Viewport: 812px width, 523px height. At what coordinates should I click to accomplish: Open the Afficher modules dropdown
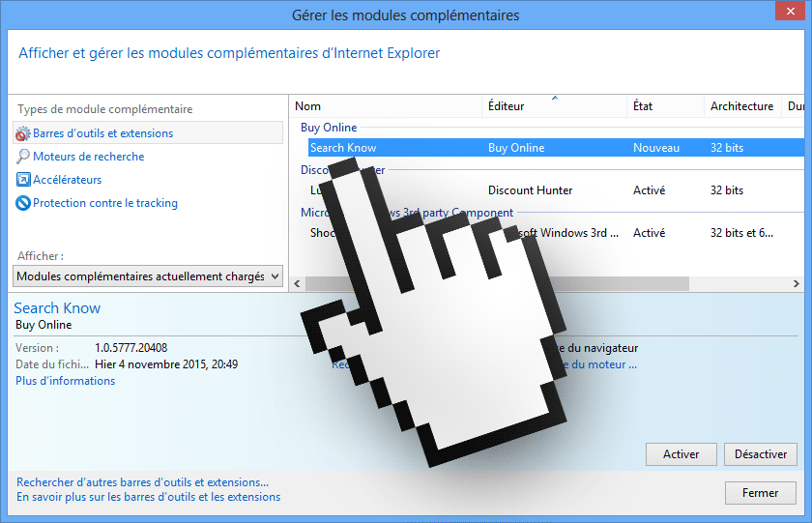coord(148,276)
